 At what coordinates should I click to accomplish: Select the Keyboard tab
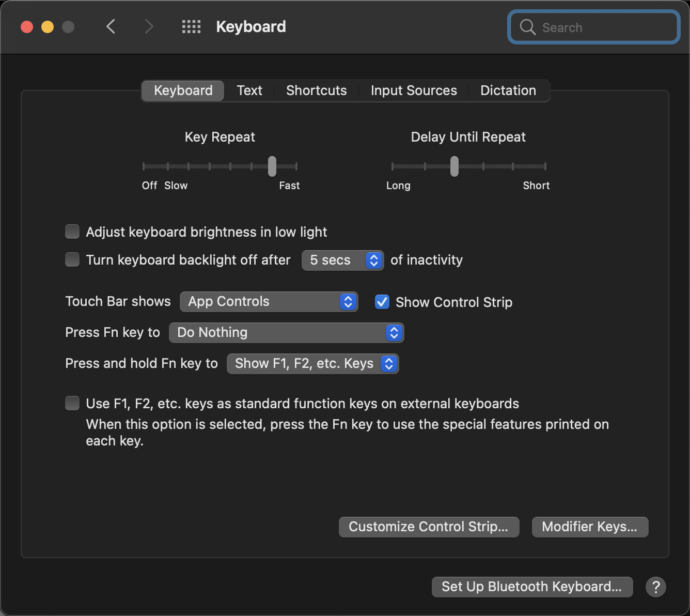tap(183, 91)
